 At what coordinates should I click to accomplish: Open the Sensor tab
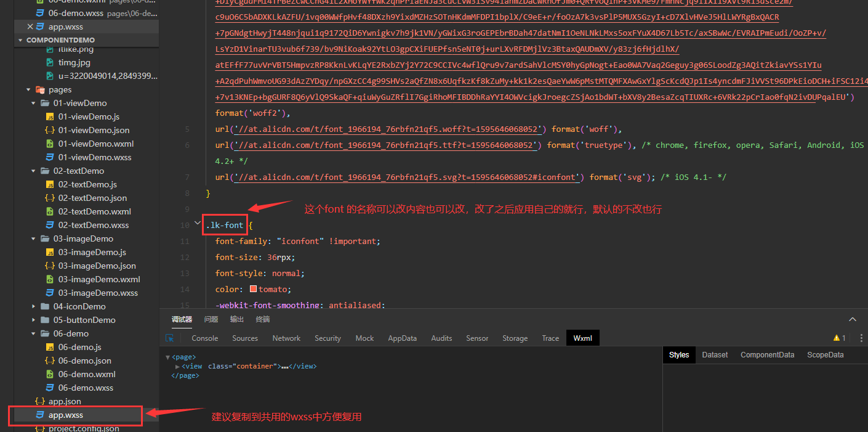(x=477, y=338)
